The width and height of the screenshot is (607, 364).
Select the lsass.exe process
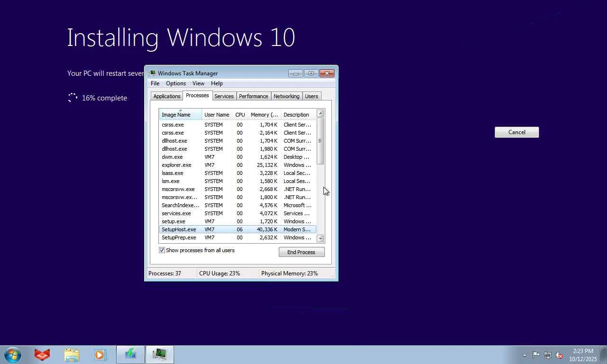[x=237, y=173]
